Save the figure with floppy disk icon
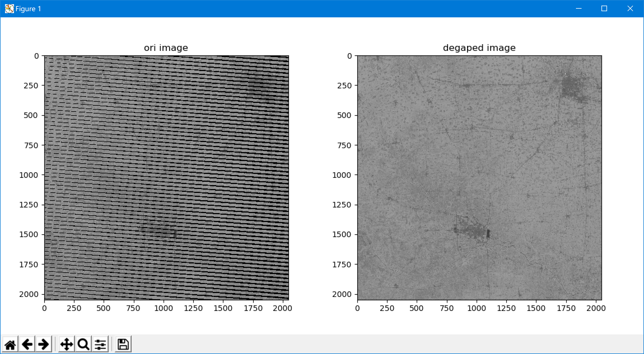The width and height of the screenshot is (644, 354). click(123, 344)
